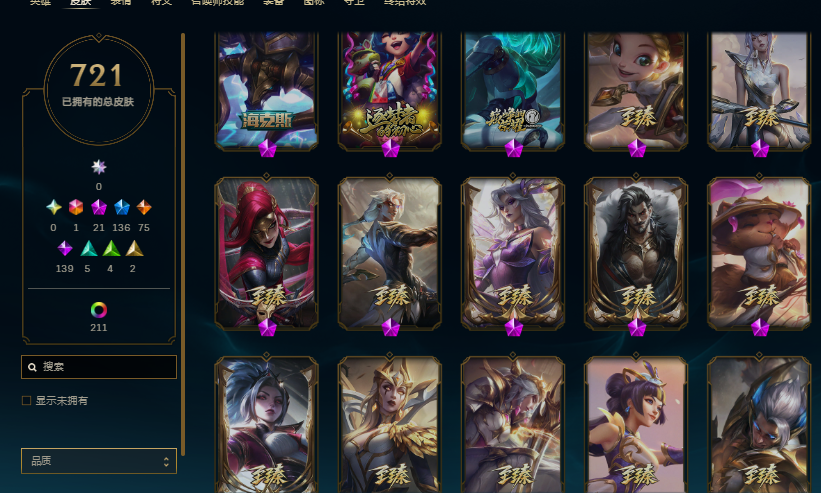Select the fur-collared dark-haired man 至臻 skin
Viewport: 821px width, 493px height.
tap(636, 254)
